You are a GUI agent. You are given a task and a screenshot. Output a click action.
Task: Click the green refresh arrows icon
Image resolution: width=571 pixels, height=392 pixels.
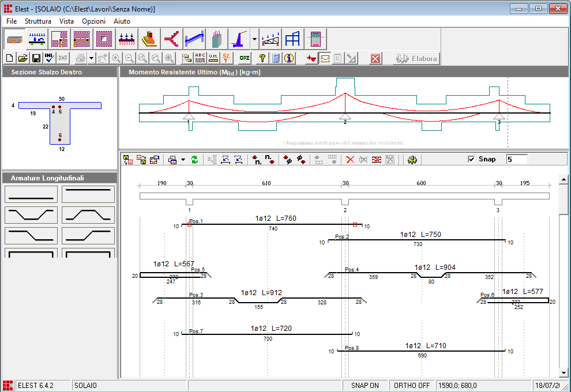(195, 160)
